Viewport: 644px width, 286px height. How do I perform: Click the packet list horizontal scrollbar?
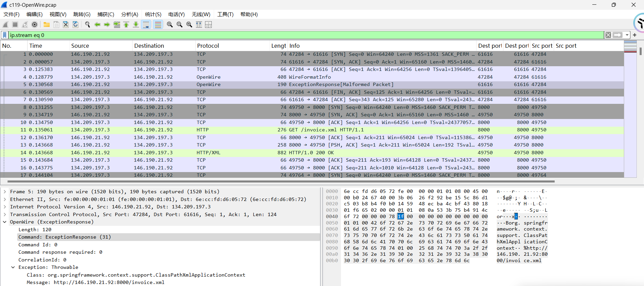point(281,181)
